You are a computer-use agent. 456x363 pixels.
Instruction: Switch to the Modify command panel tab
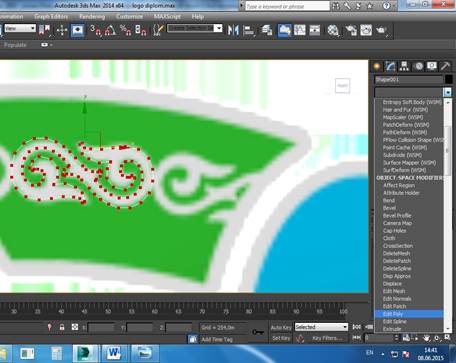(x=390, y=66)
